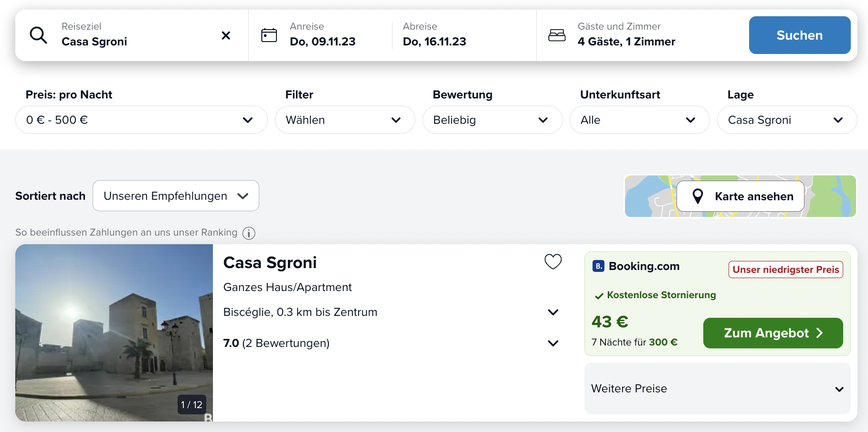
Task: Open the Karte ansehen map view
Action: [741, 196]
